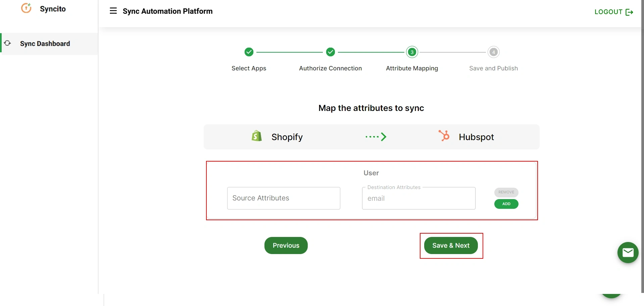Click the sync icon beside Sync Dashboard
Image resolution: width=644 pixels, height=306 pixels.
7,43
